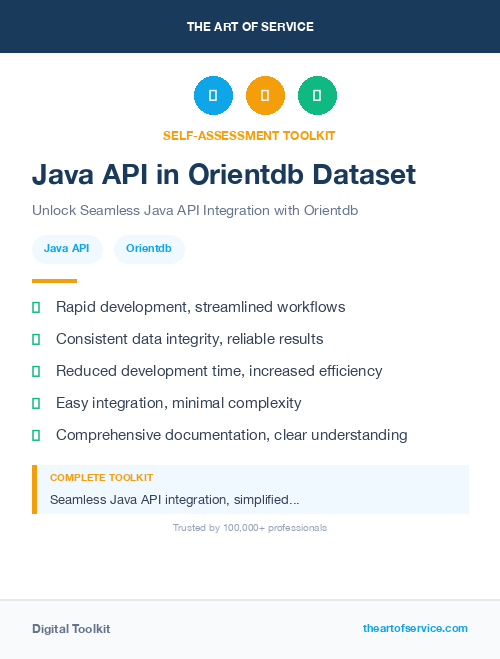The image size is (500, 659).
Task: Click bullet icon beside Reduced development time
Action: (36, 372)
